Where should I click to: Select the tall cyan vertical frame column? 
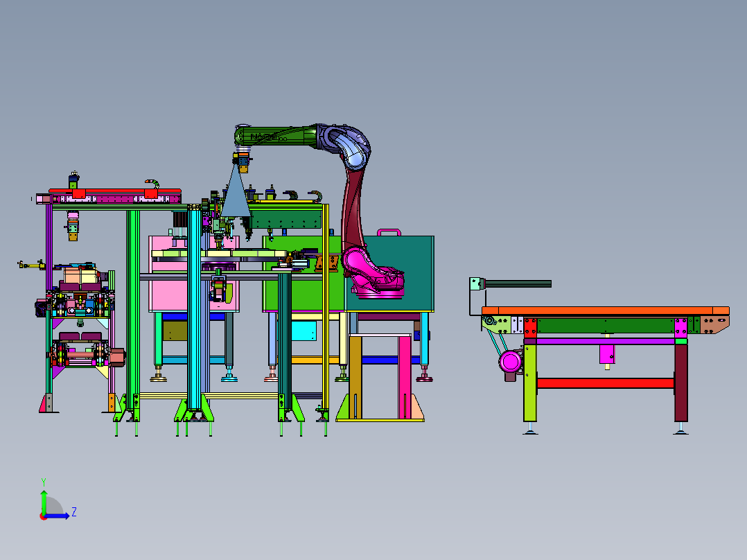[x=194, y=309]
